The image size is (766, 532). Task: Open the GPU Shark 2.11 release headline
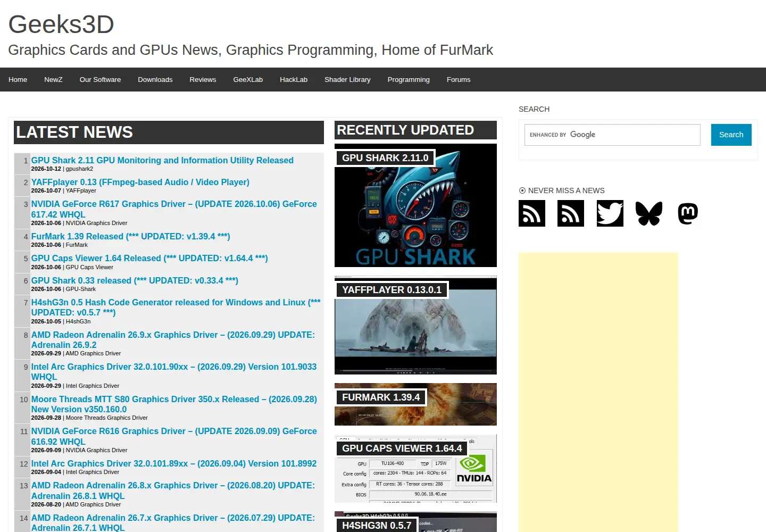click(162, 160)
